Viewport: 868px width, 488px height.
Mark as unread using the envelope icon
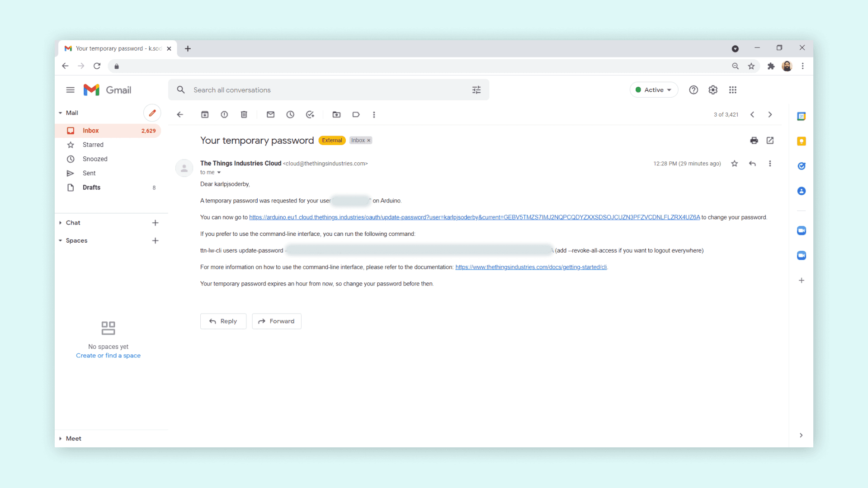[270, 115]
